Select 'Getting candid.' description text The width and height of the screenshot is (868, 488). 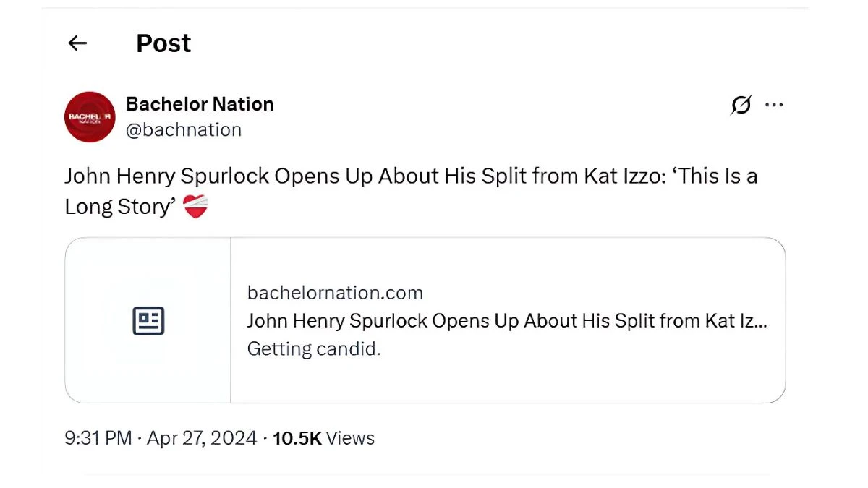click(x=314, y=348)
